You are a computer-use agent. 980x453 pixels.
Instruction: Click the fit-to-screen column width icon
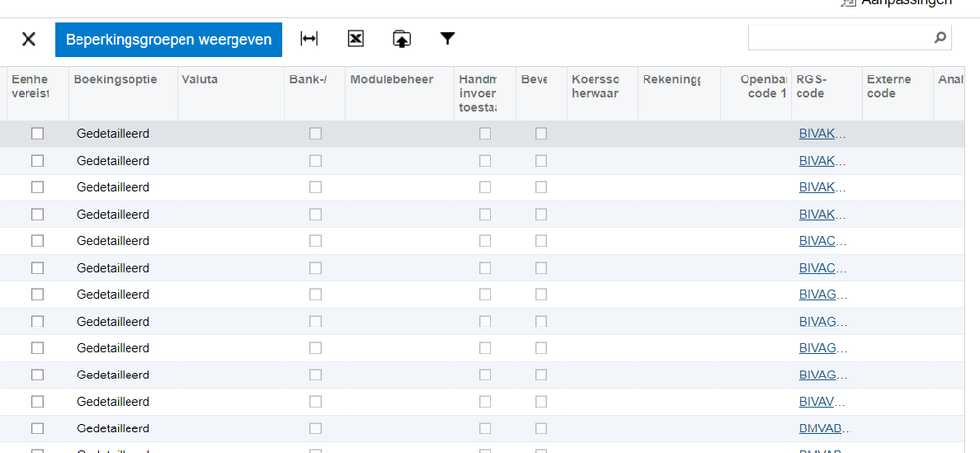pos(309,39)
